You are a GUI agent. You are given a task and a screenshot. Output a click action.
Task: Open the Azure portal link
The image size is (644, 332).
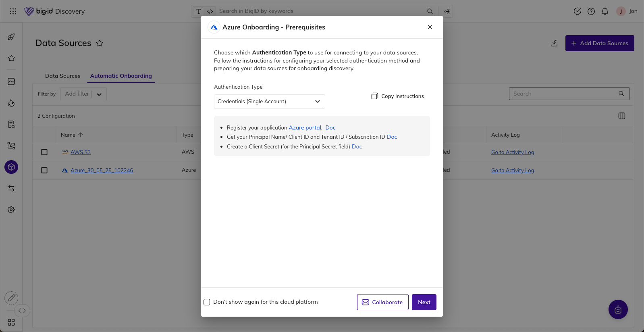coord(305,127)
